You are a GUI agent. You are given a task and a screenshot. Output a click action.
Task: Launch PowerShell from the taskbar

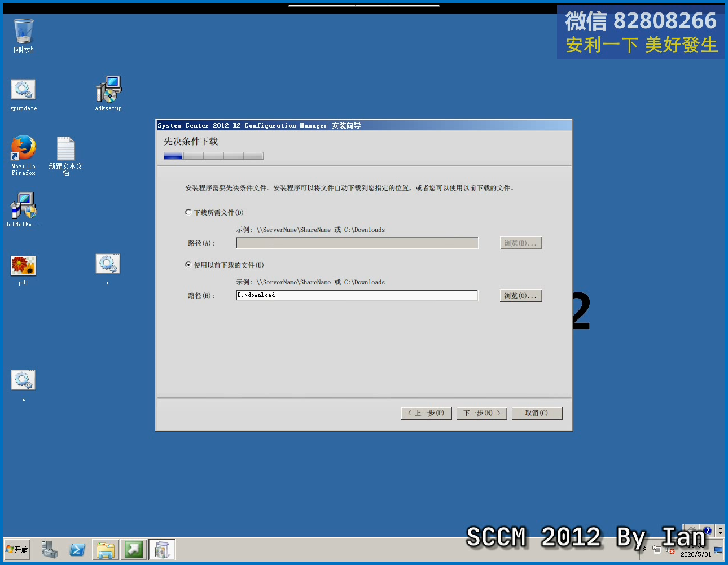pos(77,549)
